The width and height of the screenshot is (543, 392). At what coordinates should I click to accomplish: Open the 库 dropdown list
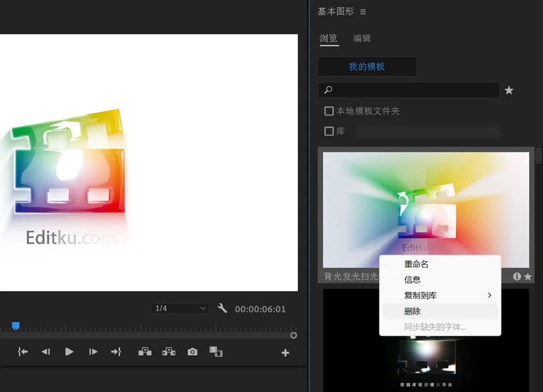coord(429,132)
